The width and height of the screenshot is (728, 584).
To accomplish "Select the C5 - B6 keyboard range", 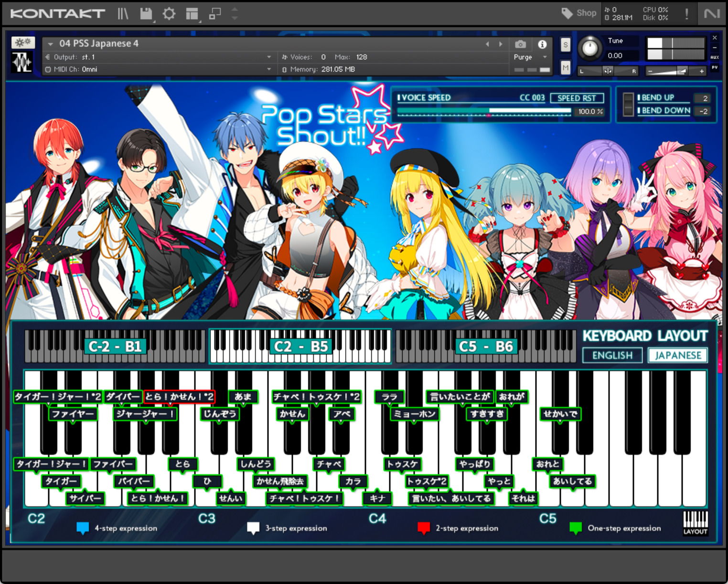I will [x=486, y=346].
